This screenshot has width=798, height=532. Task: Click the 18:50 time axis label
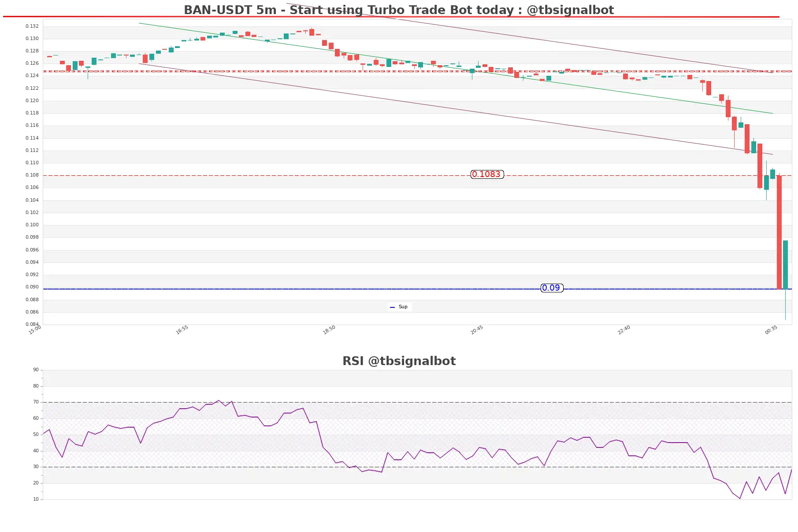[329, 330]
